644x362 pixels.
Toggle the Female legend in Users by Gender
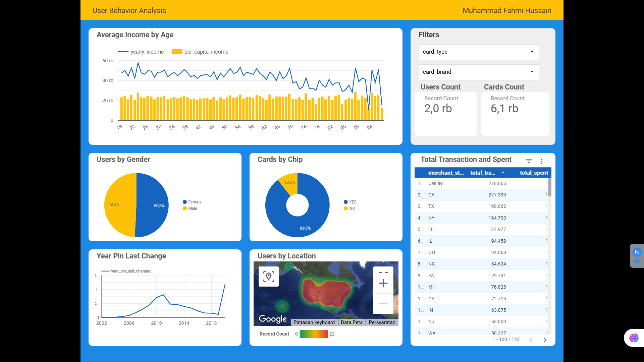tap(193, 202)
